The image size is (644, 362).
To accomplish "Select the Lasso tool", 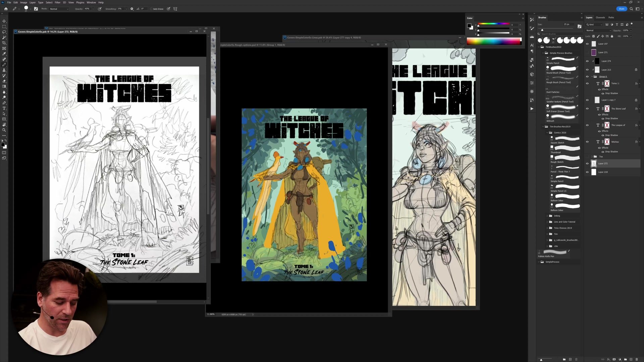I will click(4, 32).
